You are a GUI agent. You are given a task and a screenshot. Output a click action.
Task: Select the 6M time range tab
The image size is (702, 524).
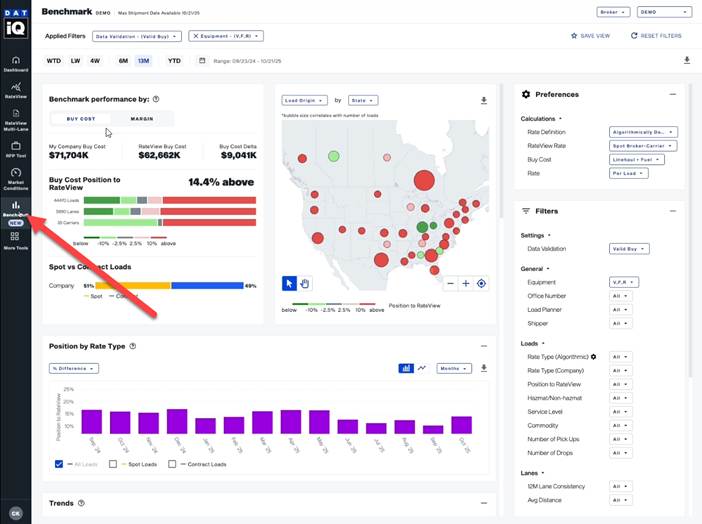click(x=123, y=61)
